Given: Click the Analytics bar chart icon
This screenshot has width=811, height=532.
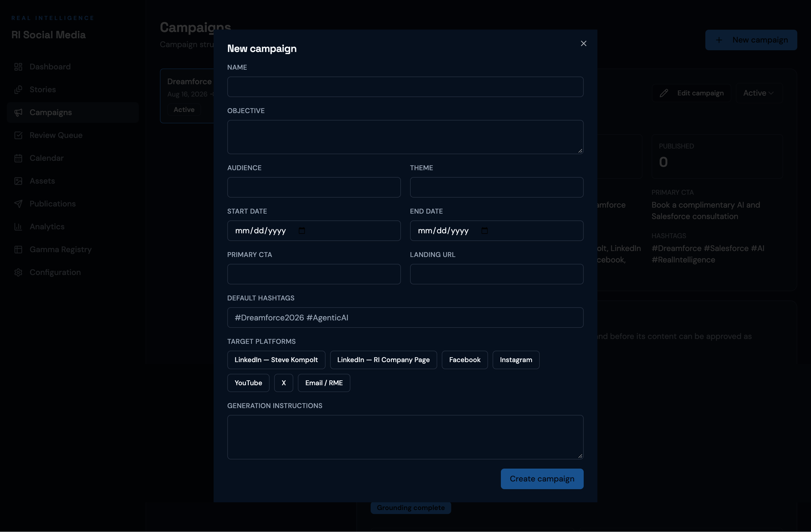Looking at the screenshot, I should pos(18,227).
